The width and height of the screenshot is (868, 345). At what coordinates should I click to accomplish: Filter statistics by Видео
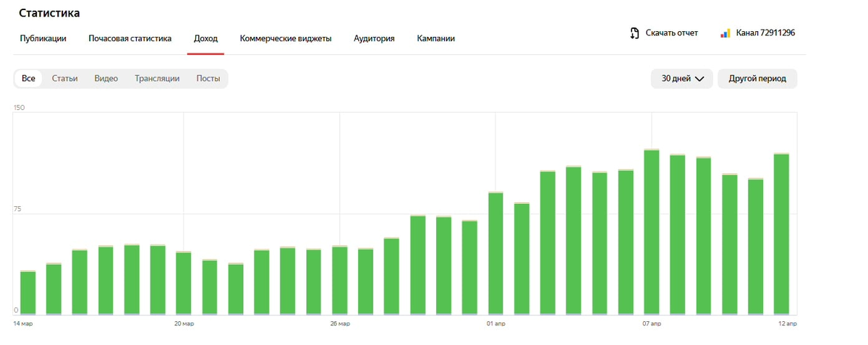pos(106,78)
